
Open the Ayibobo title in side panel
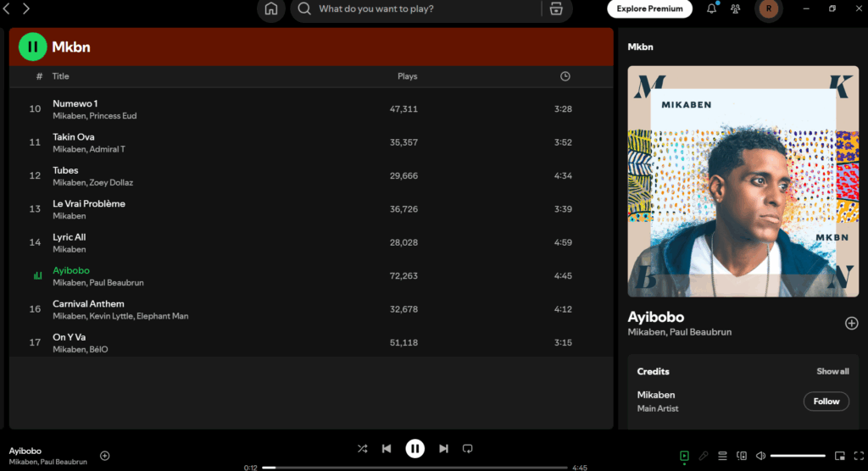click(x=655, y=317)
